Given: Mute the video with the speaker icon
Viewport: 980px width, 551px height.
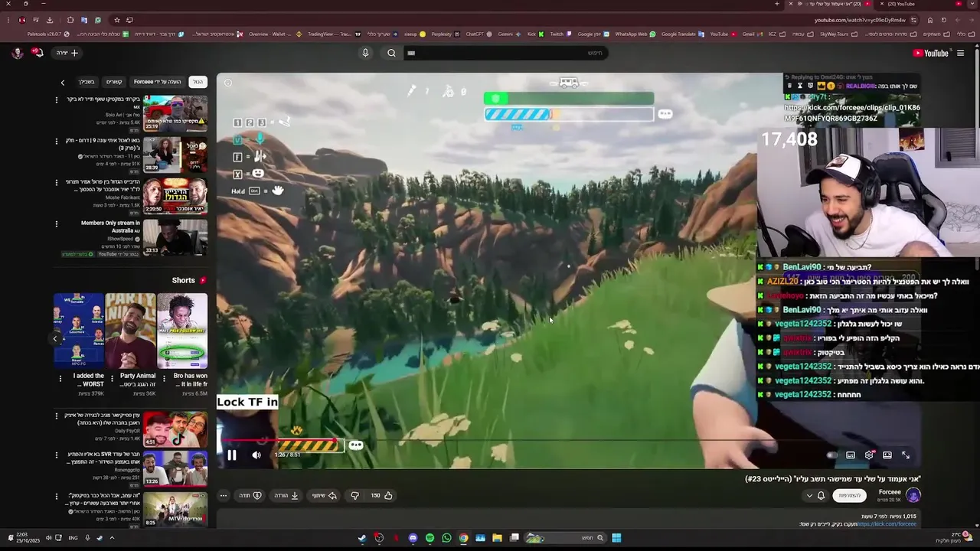Looking at the screenshot, I should (256, 455).
